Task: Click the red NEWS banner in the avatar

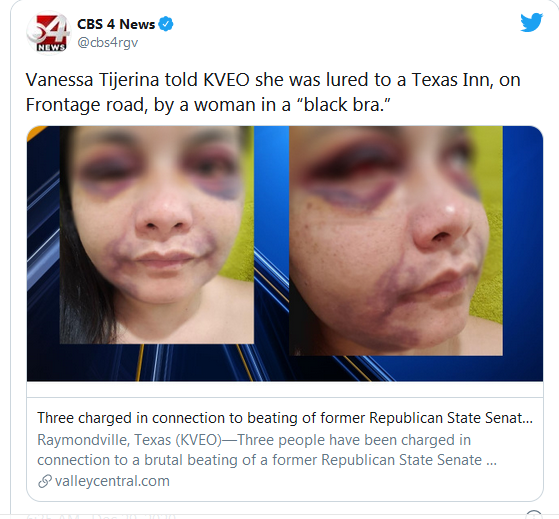Action: [51, 47]
